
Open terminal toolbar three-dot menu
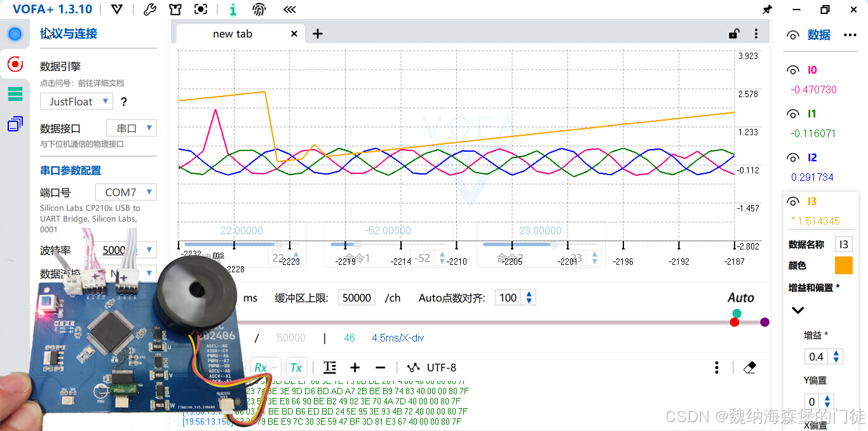tap(717, 368)
